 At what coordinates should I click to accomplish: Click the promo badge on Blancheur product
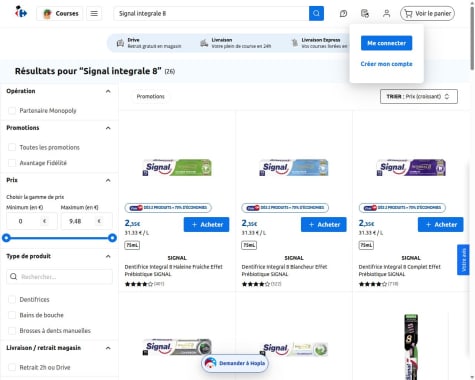pyautogui.click(x=285, y=208)
